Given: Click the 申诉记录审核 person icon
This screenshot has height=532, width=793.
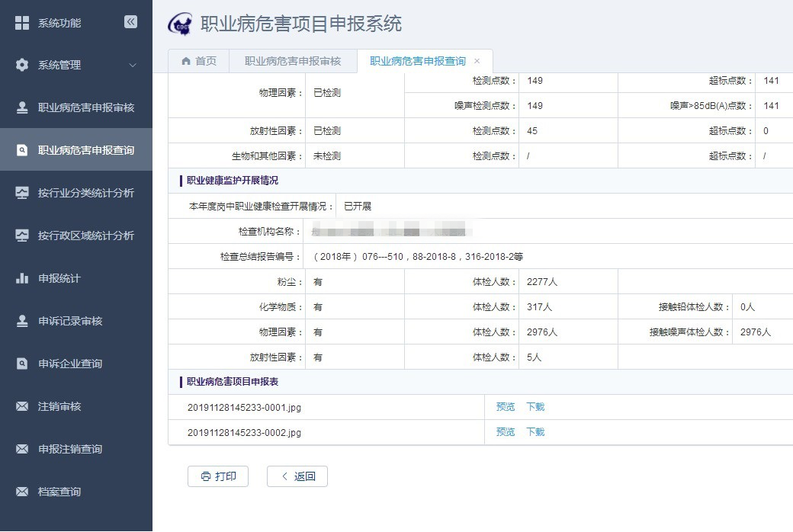Looking at the screenshot, I should (x=22, y=321).
